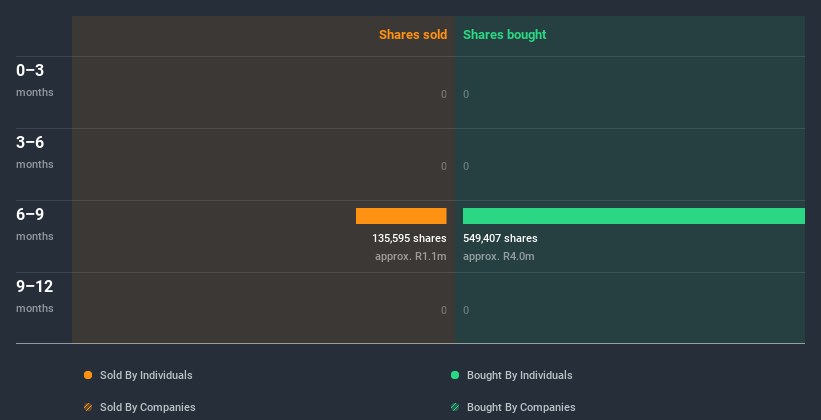Toggle the Bought By Companies legend label
821x420 pixels.
(521, 407)
